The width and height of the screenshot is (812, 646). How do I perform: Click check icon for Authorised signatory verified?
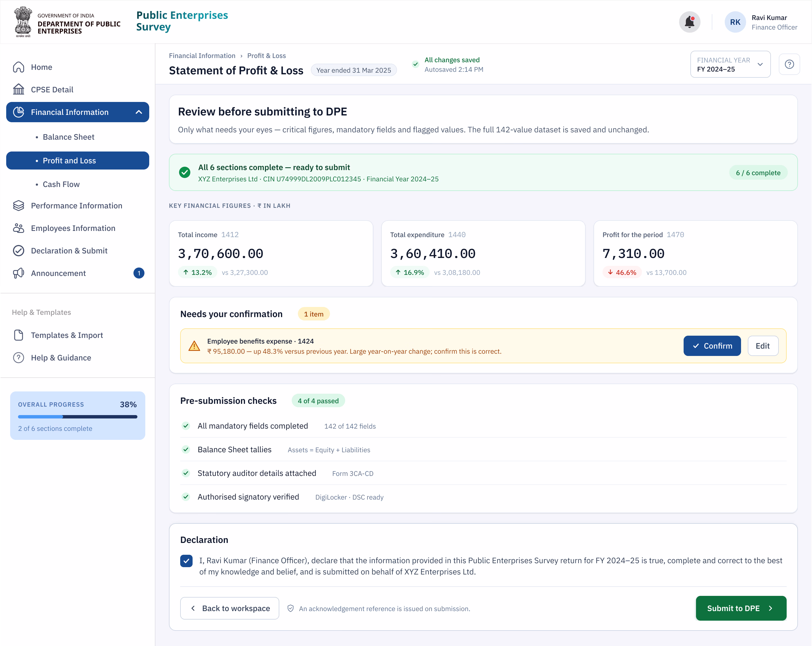(186, 497)
